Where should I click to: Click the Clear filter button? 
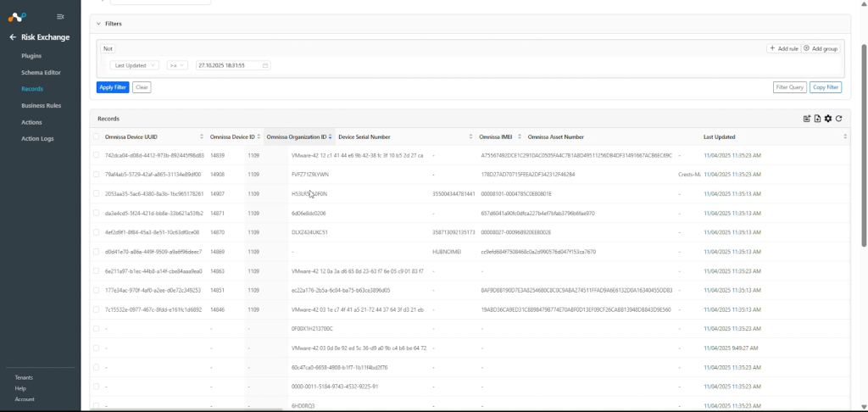[x=142, y=87]
